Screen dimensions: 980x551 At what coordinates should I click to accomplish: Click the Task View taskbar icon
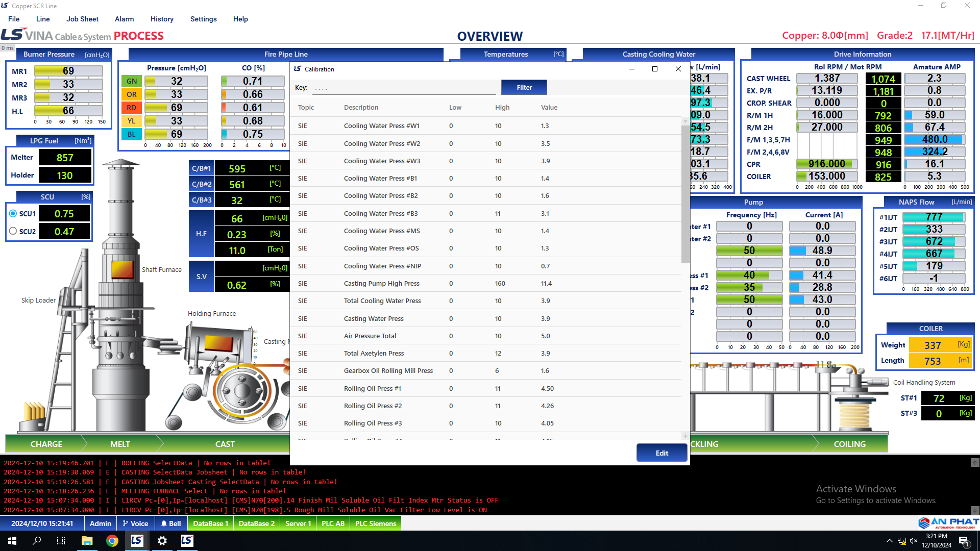tap(61, 541)
